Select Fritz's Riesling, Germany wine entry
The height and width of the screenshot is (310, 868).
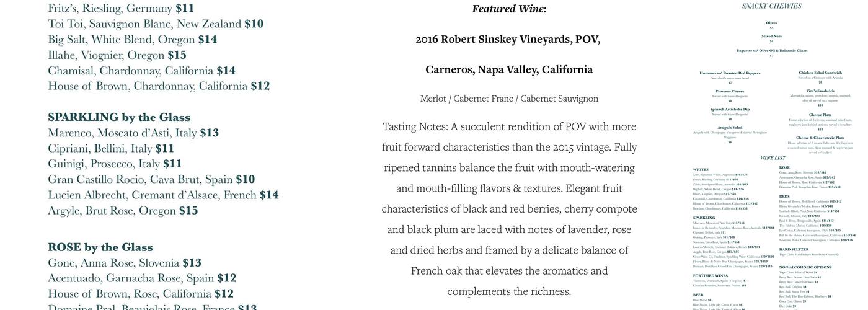[121, 8]
